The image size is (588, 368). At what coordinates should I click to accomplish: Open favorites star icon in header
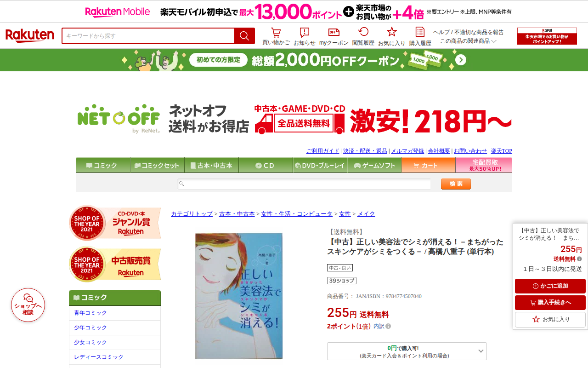(391, 32)
